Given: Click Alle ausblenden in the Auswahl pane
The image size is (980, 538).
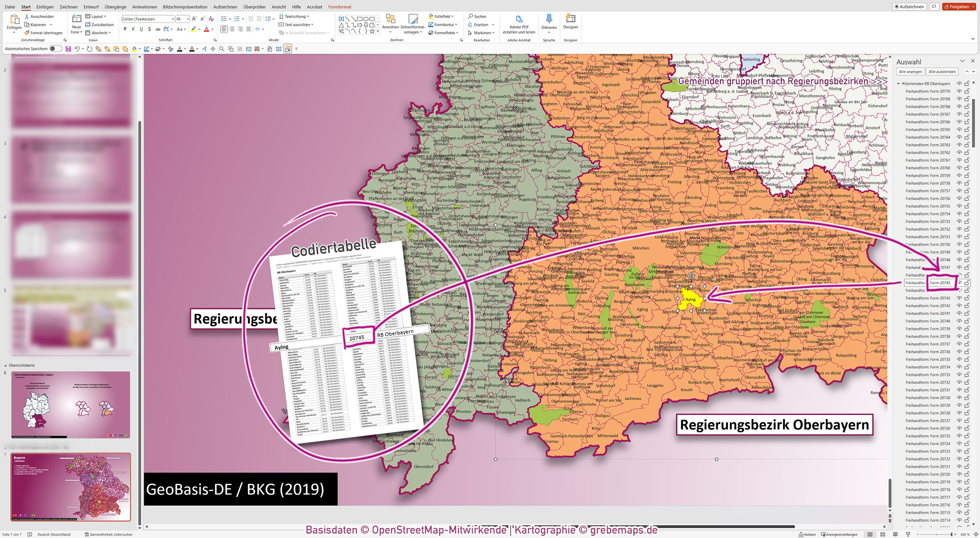Looking at the screenshot, I should 942,71.
